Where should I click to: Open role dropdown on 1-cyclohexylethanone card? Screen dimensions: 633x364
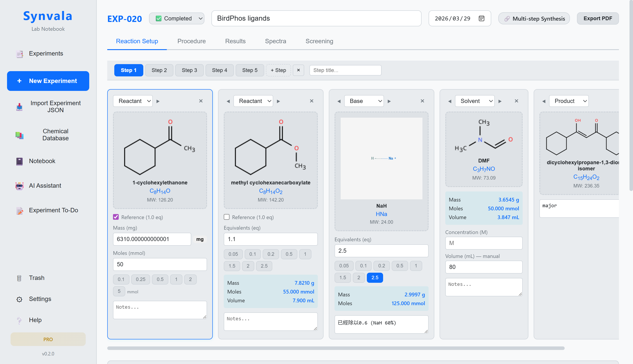[x=133, y=101]
